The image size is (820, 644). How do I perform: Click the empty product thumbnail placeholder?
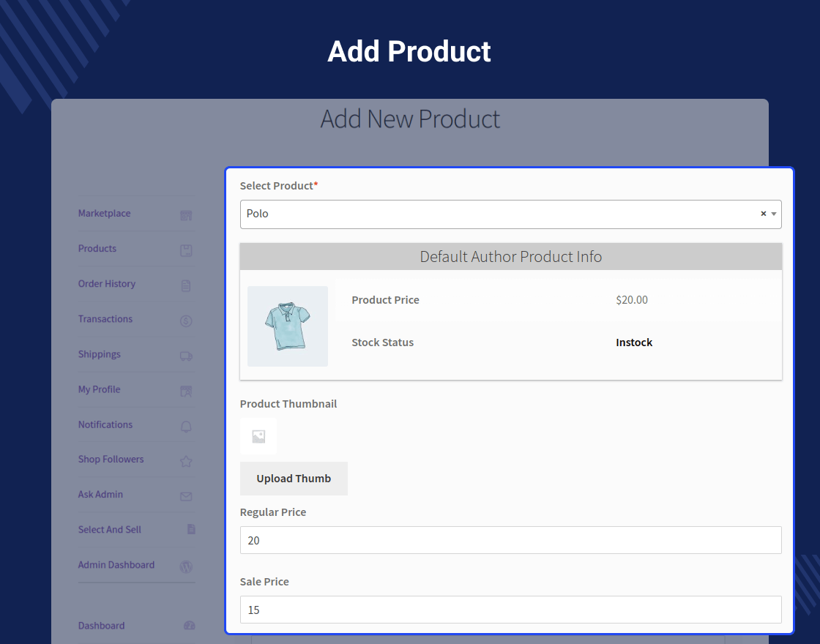(258, 436)
